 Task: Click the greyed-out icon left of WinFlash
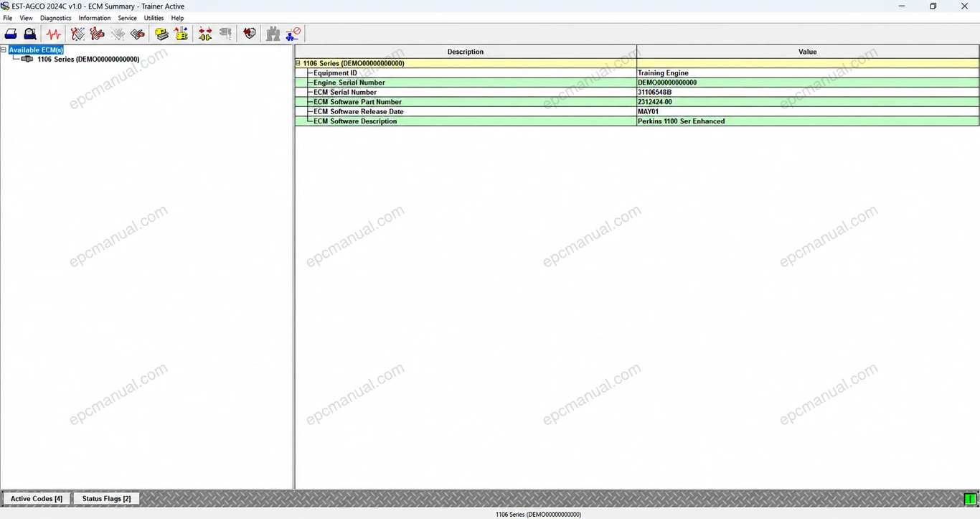[x=225, y=34]
